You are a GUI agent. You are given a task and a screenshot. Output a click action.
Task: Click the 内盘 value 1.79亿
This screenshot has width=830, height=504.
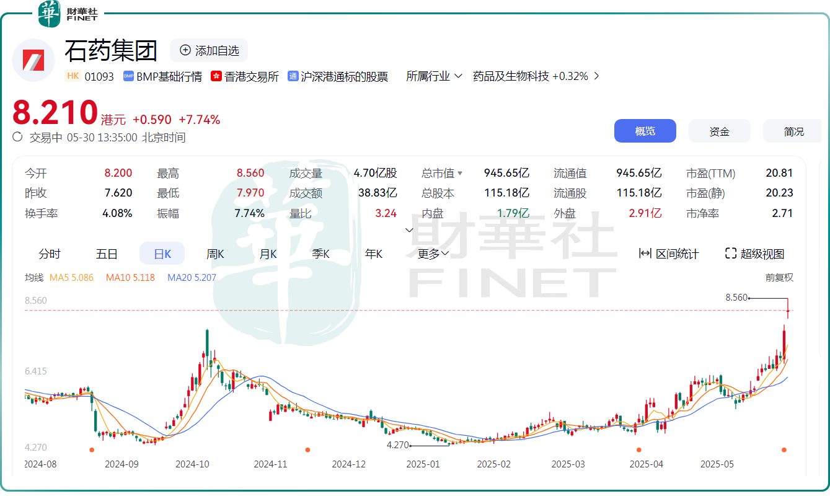click(x=513, y=213)
